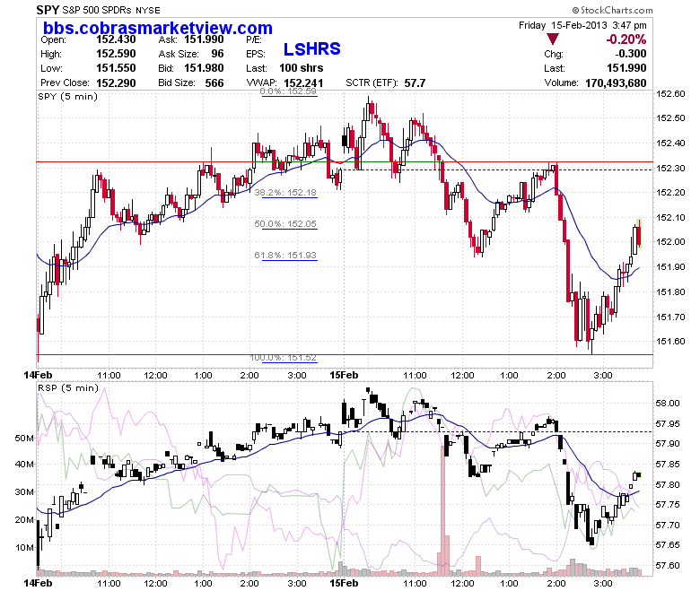Click the Chg value -0.300
The height and width of the screenshot is (591, 700).
630,54
